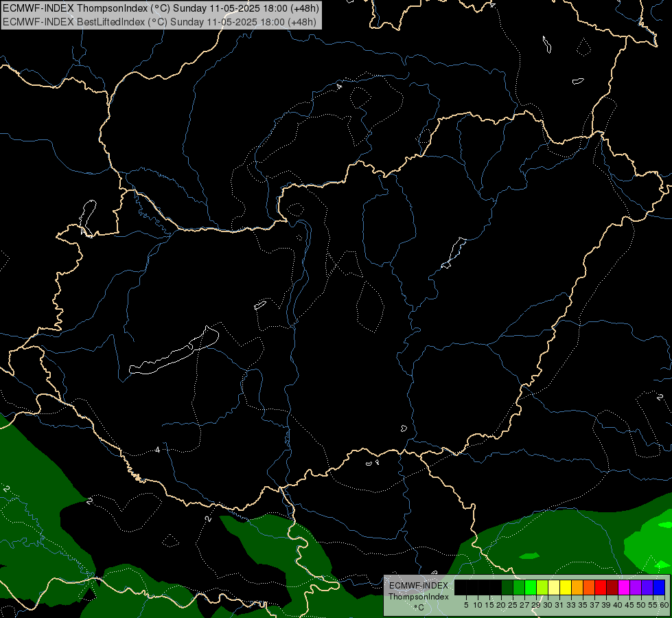Click the °C unit label in legend

(419, 608)
